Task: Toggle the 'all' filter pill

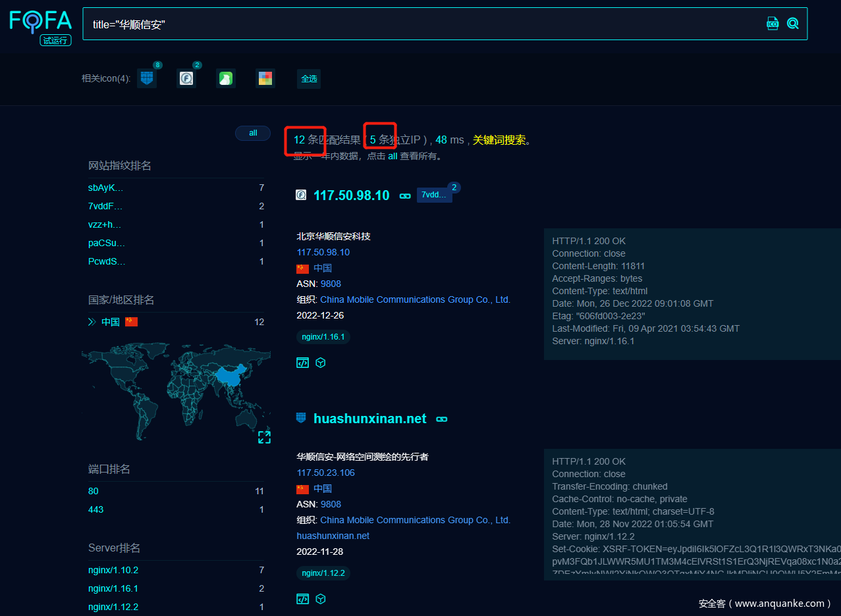Action: [x=253, y=133]
